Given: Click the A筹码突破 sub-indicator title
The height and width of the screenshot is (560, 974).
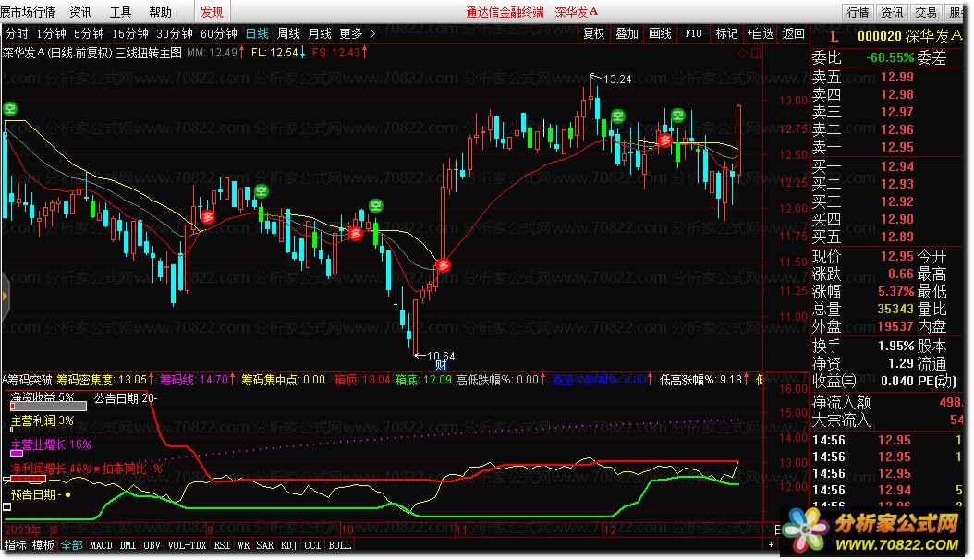Looking at the screenshot, I should 28,379.
